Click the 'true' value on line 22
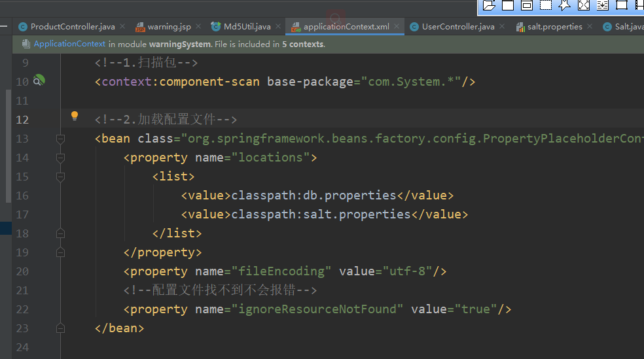Viewport: 644px width, 359px height. click(x=476, y=309)
